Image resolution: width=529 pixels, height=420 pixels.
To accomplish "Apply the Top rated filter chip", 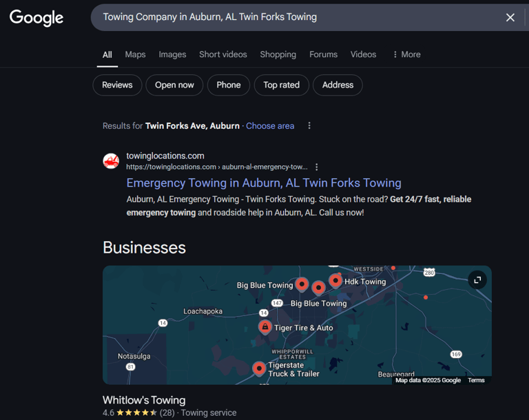I will (x=281, y=85).
